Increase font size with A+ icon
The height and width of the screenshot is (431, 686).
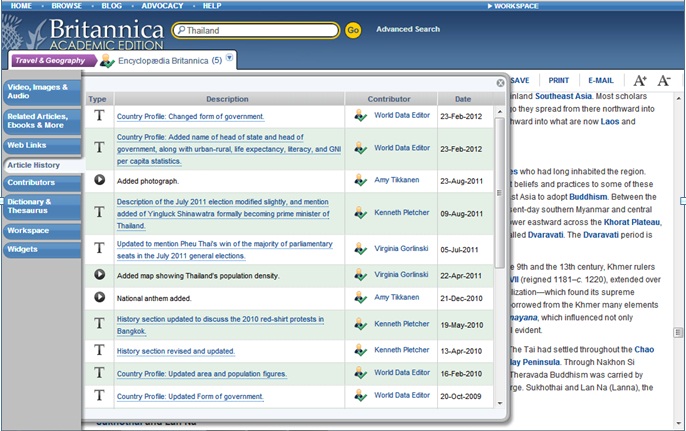point(640,81)
